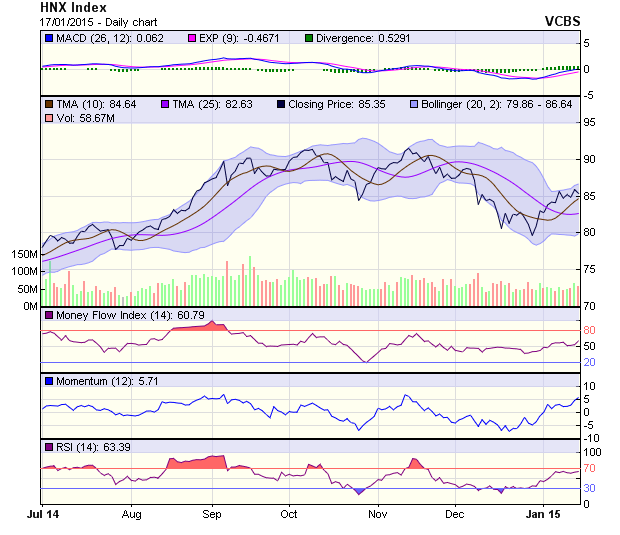This screenshot has width=620, height=535.
Task: Click the 95 price axis label
Action: pyautogui.click(x=590, y=122)
